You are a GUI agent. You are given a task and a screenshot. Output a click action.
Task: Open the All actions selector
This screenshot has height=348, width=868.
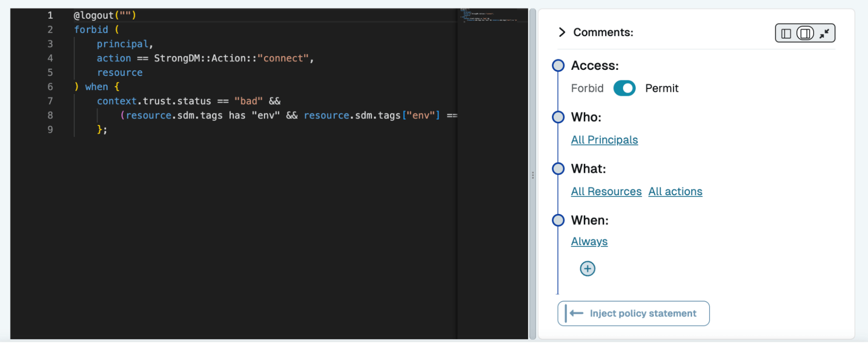pyautogui.click(x=675, y=191)
